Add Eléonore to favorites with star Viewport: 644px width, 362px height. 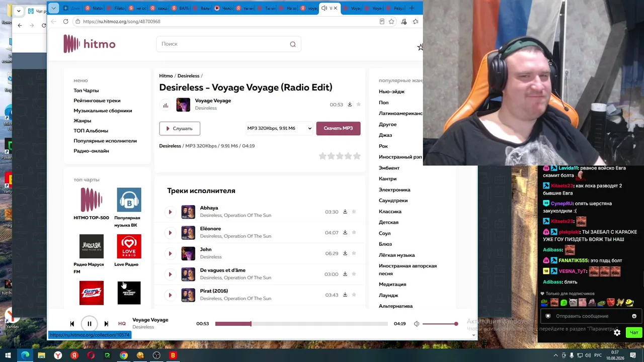pos(354,232)
